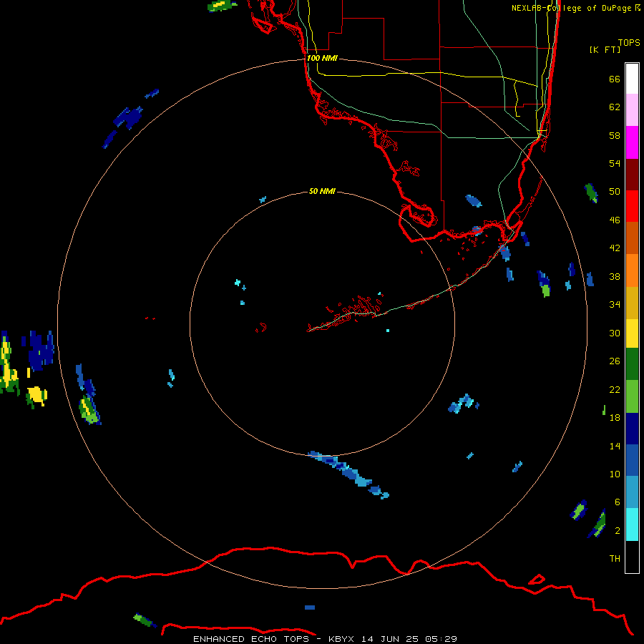The width and height of the screenshot is (644, 644).
Task: Click the "42" legend value
Action: (x=615, y=248)
